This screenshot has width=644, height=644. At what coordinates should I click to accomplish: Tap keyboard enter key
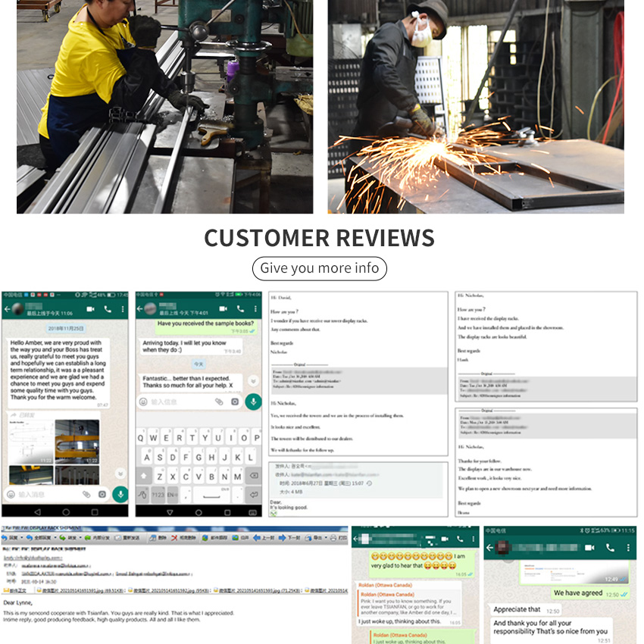click(x=253, y=495)
